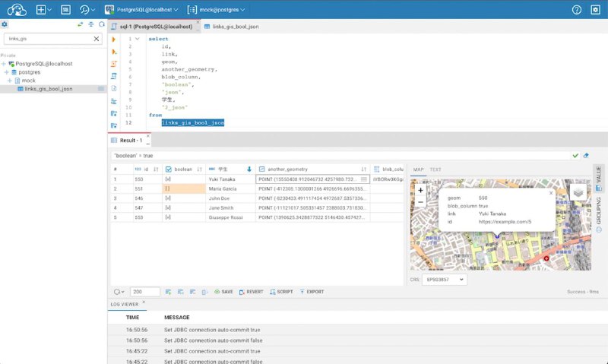This screenshot has width=608, height=364.
Task: Switch value panel to MAP view
Action: [x=418, y=169]
